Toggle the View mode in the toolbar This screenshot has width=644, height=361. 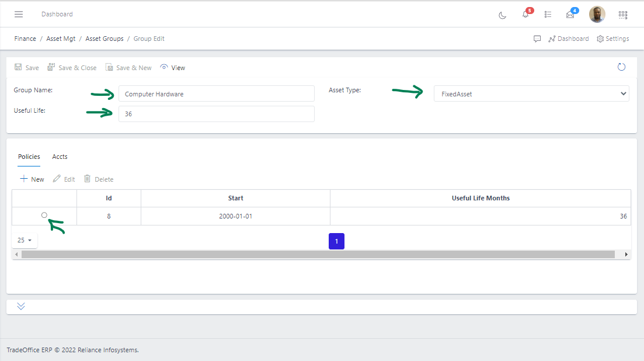pyautogui.click(x=172, y=67)
